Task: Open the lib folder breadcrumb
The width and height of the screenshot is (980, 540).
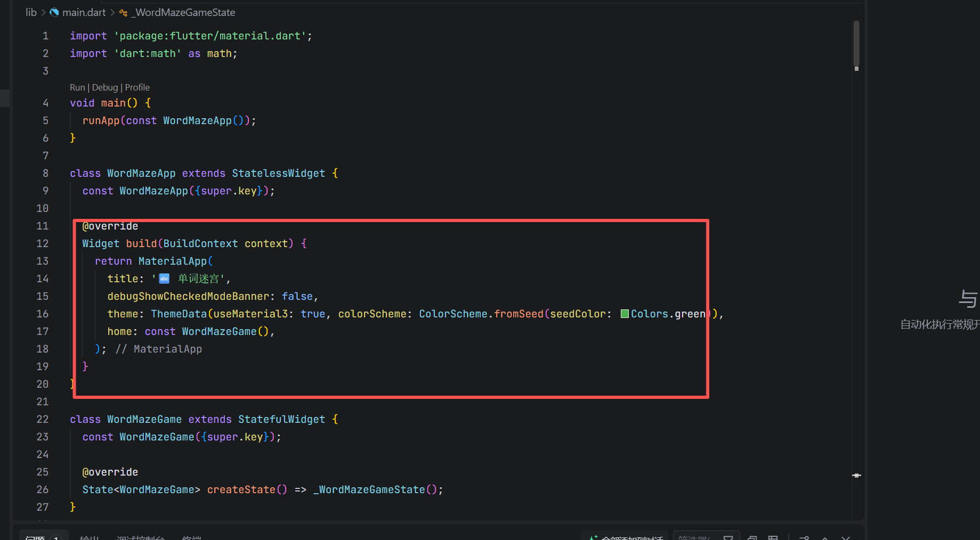Action: (31, 12)
